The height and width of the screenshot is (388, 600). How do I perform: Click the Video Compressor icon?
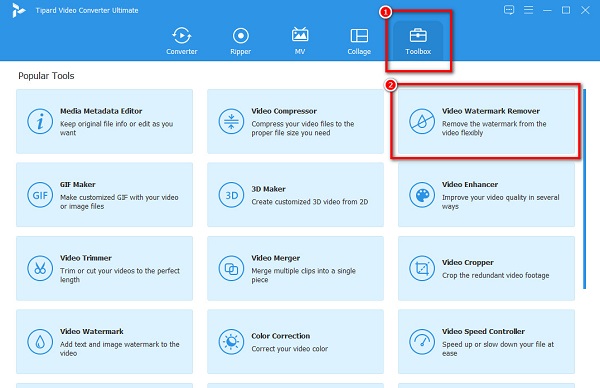(x=231, y=121)
